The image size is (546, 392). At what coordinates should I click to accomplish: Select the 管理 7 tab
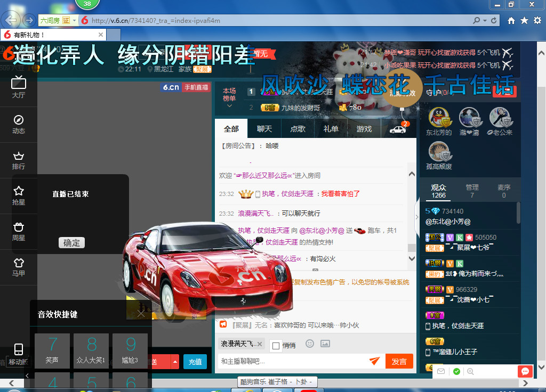pyautogui.click(x=472, y=191)
